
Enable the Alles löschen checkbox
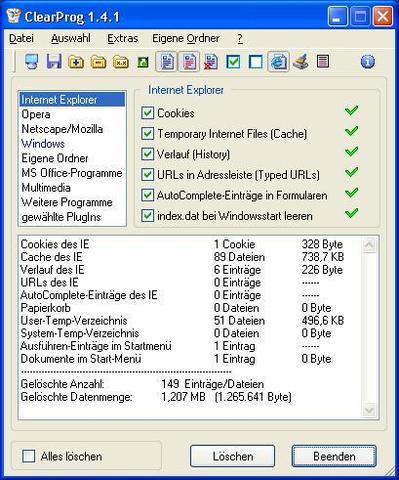28,456
